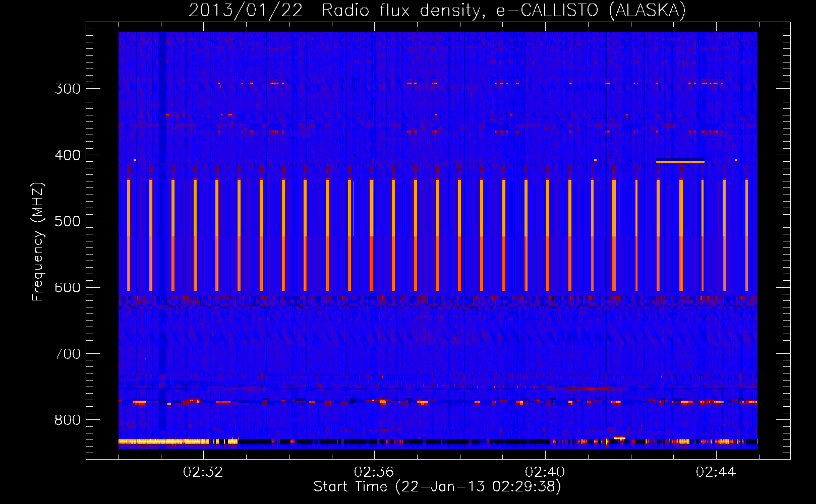This screenshot has width=816, height=504.
Task: Click the plot title 'Radio flux density, e-CALLISTO (ALASKA)'
Action: [x=503, y=11]
